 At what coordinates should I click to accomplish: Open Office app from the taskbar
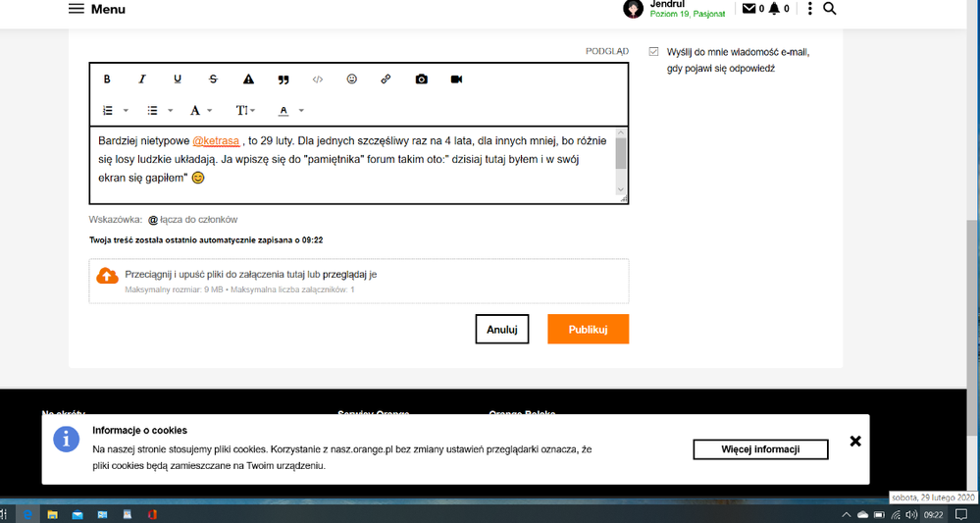pos(152,515)
